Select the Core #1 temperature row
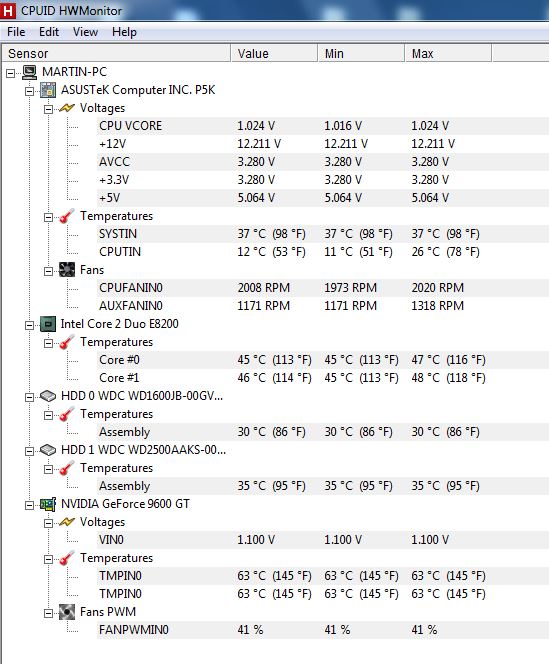The height and width of the screenshot is (664, 549). pyautogui.click(x=323, y=378)
